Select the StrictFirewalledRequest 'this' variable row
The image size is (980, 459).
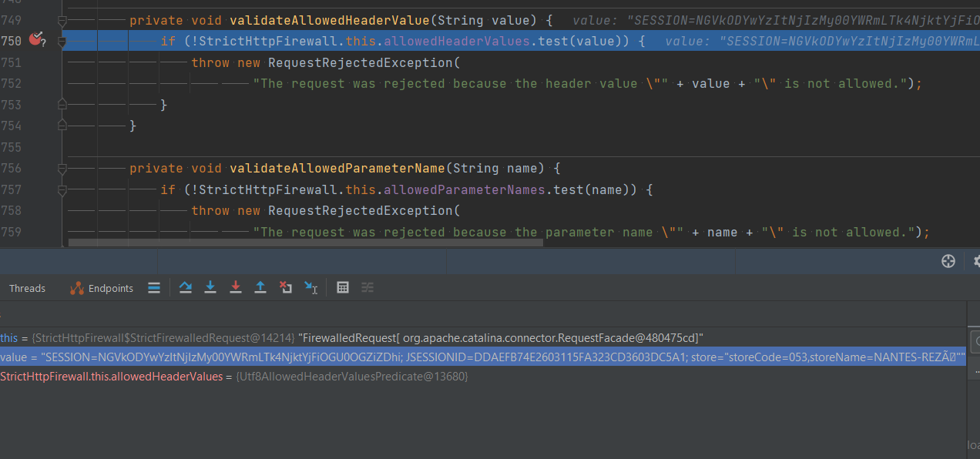(231, 337)
